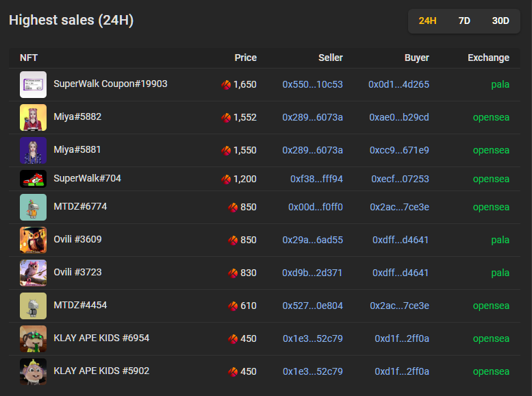Open the Ovili #3609 owl thumbnail

click(33, 240)
